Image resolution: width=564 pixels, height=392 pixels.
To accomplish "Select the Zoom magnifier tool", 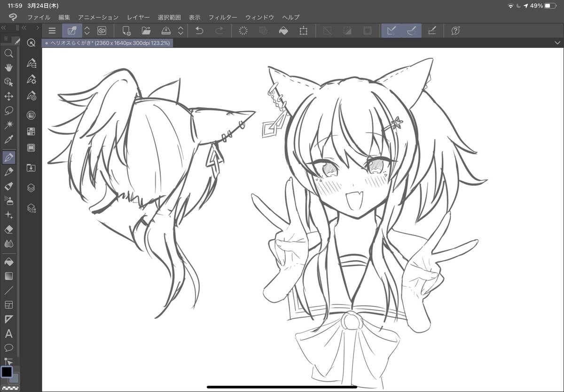I will click(8, 54).
